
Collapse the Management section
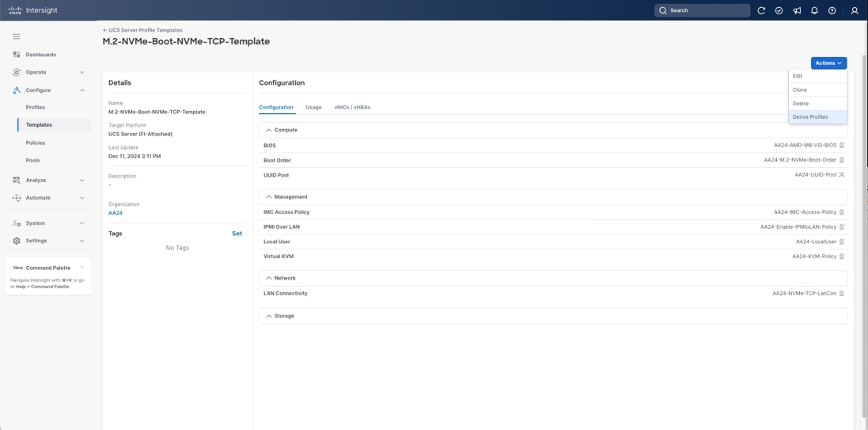[269, 196]
